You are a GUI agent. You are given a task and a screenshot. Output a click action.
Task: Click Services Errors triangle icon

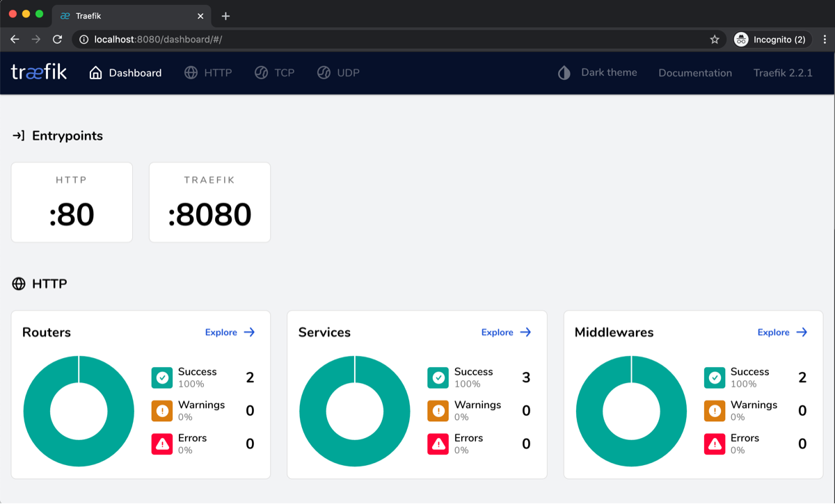(438, 444)
